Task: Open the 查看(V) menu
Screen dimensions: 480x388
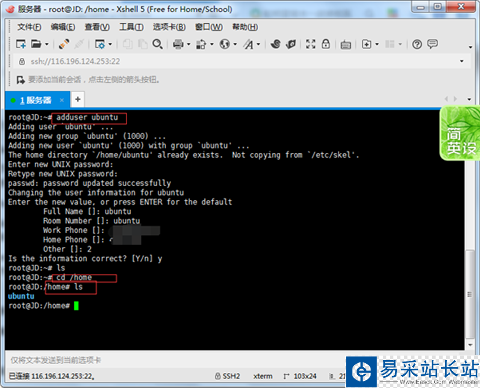Action: click(x=97, y=27)
